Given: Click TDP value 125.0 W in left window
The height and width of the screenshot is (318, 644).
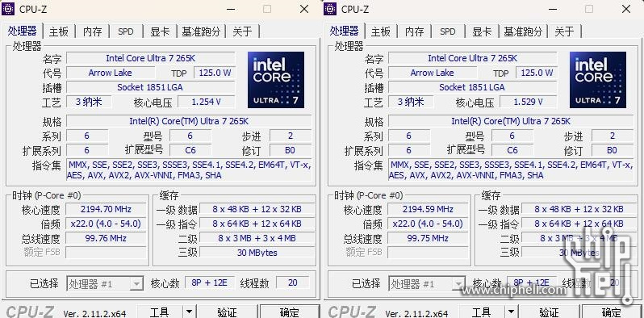Looking at the screenshot, I should coord(215,73).
